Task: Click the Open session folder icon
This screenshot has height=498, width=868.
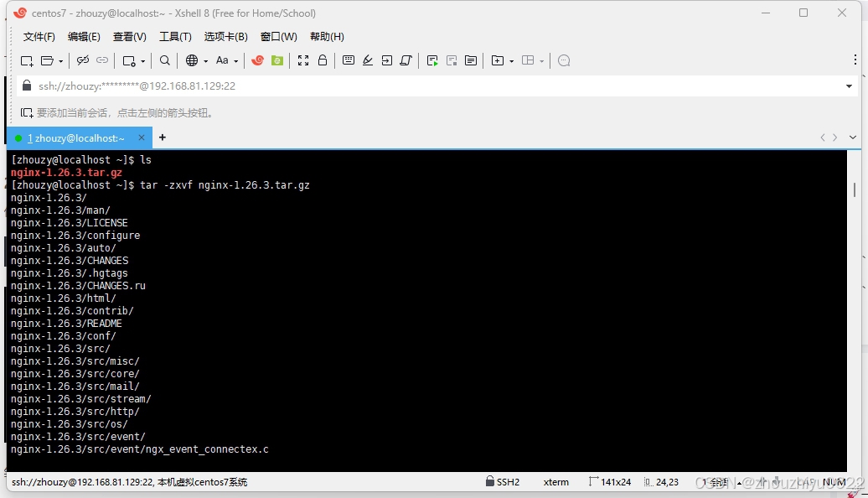Action: (48, 61)
